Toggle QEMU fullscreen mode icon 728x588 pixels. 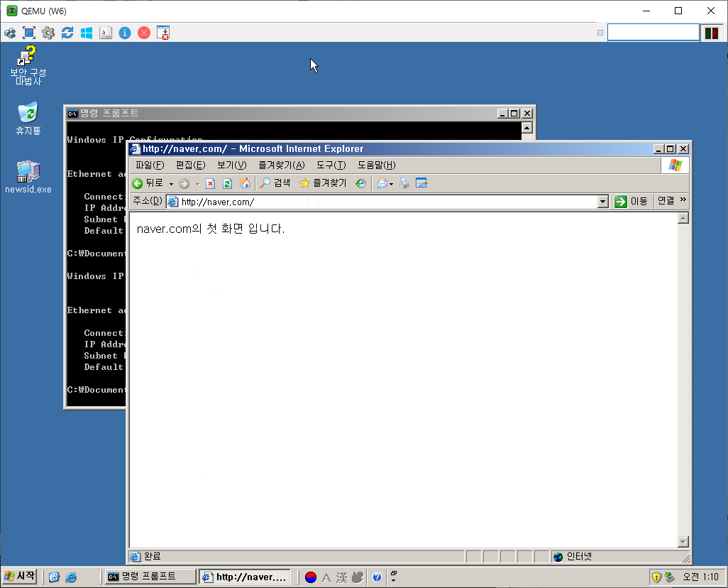tap(29, 33)
